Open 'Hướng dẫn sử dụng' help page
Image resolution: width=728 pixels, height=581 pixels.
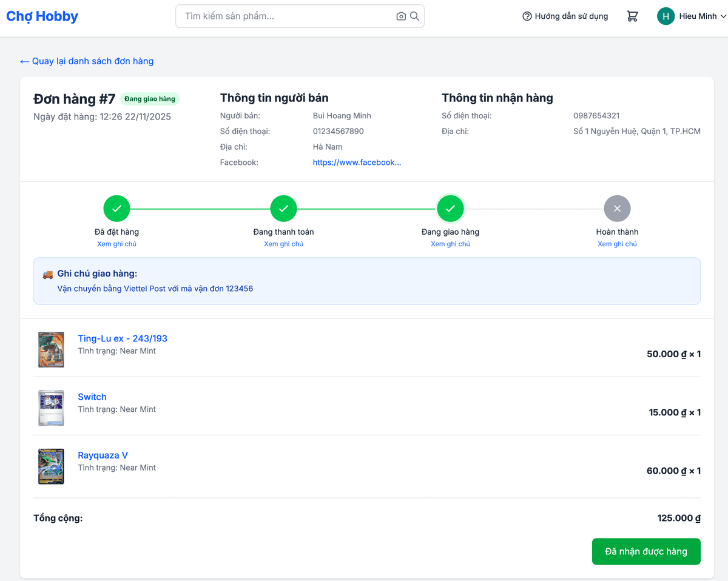coord(565,16)
